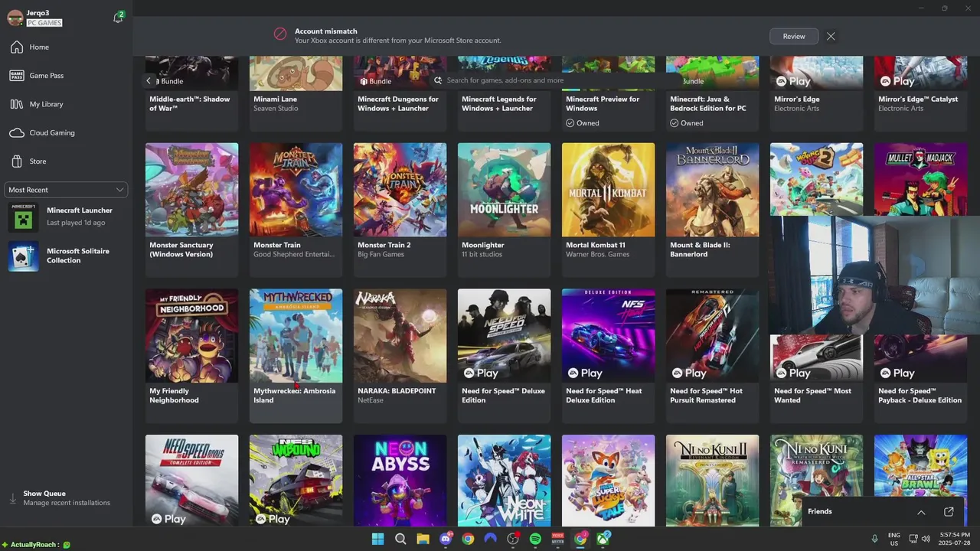980x551 pixels.
Task: Open the Store section
Action: (66, 161)
